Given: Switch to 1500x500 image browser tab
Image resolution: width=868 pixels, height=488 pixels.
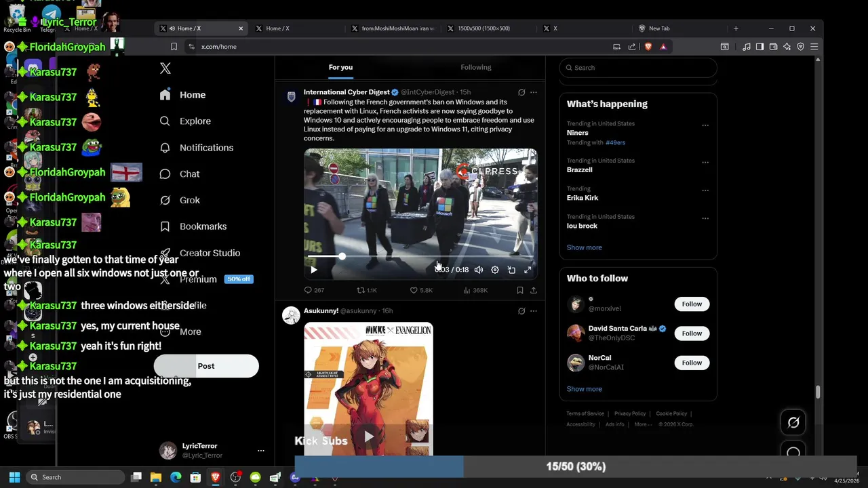Looking at the screenshot, I should (x=484, y=28).
